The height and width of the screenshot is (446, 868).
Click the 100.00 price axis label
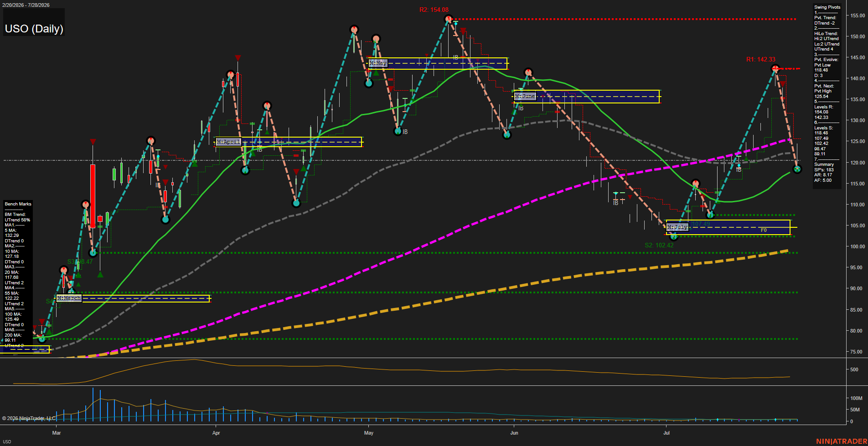pyautogui.click(x=858, y=246)
